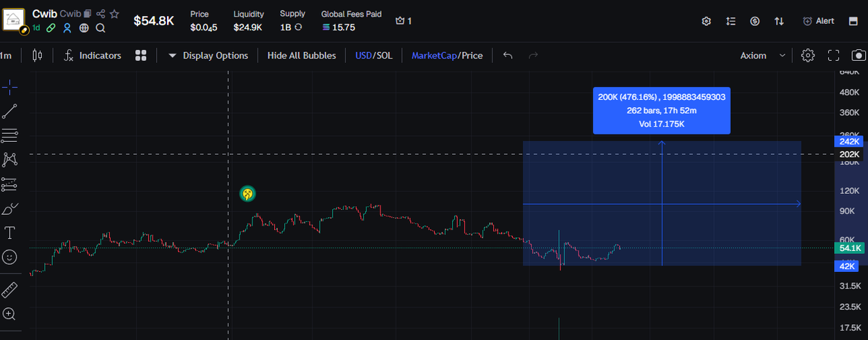This screenshot has width=868, height=340.
Task: Select the Text annotation tool
Action: (10, 232)
